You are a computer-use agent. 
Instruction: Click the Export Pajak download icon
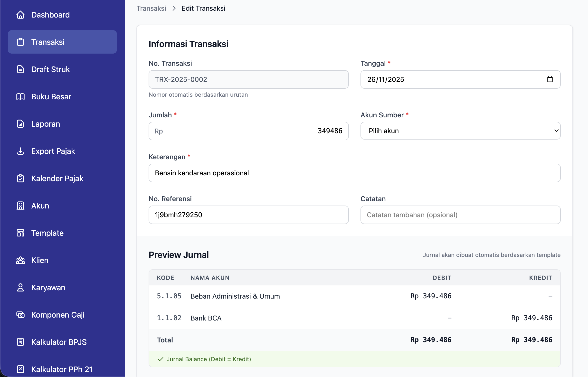[20, 151]
